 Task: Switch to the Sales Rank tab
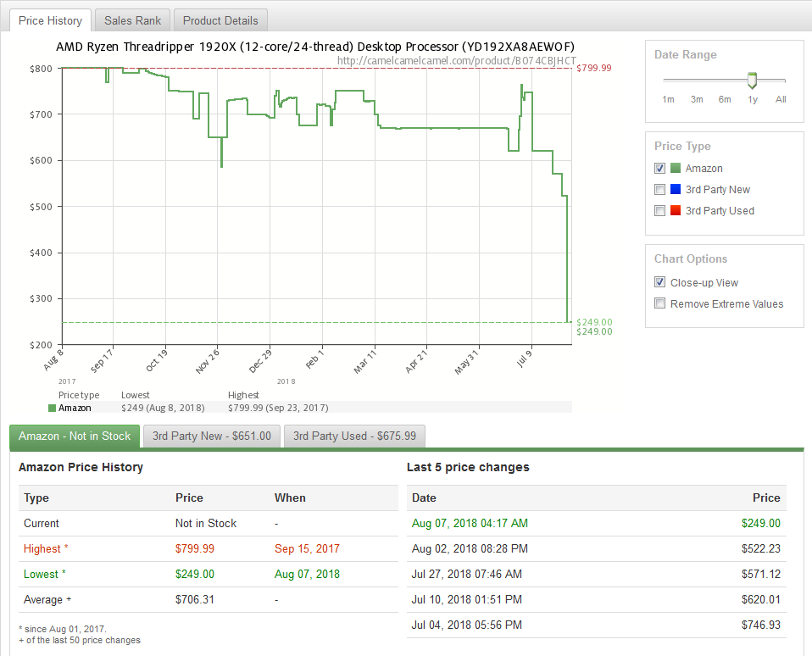click(x=132, y=20)
